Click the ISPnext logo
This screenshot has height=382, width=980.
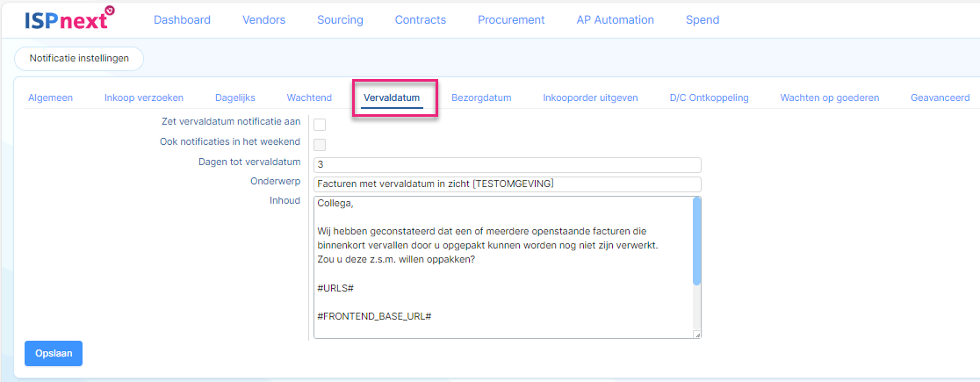coord(70,18)
